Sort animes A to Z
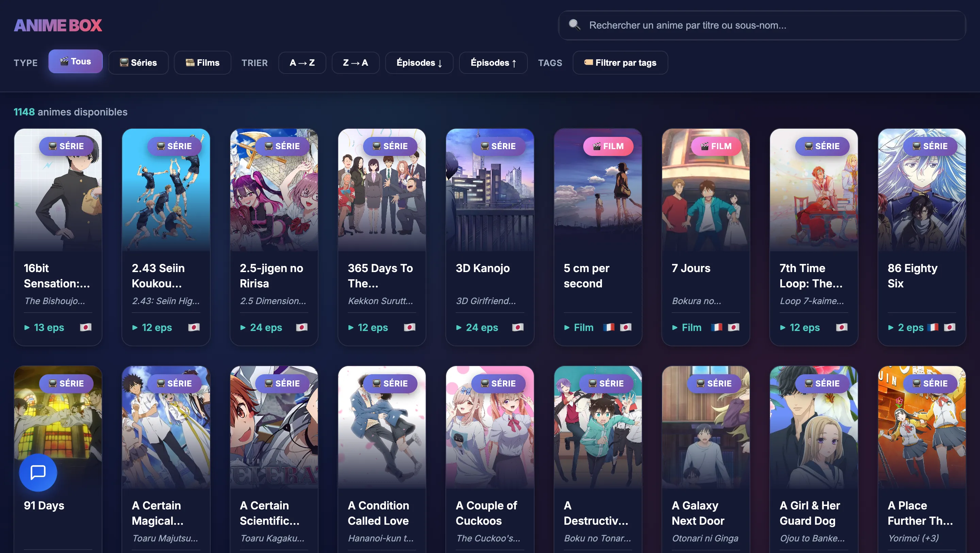Image resolution: width=980 pixels, height=553 pixels. tap(302, 62)
